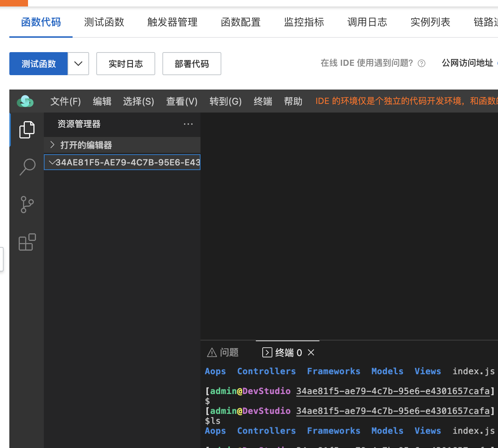The width and height of the screenshot is (498, 448).
Task: Click the IDE cloud logo icon
Action: coord(25,101)
